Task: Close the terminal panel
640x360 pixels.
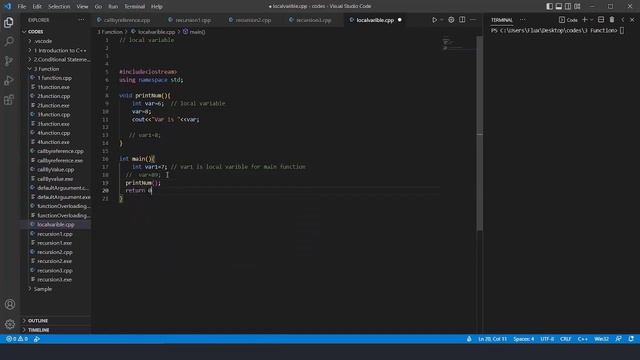Action: point(632,20)
